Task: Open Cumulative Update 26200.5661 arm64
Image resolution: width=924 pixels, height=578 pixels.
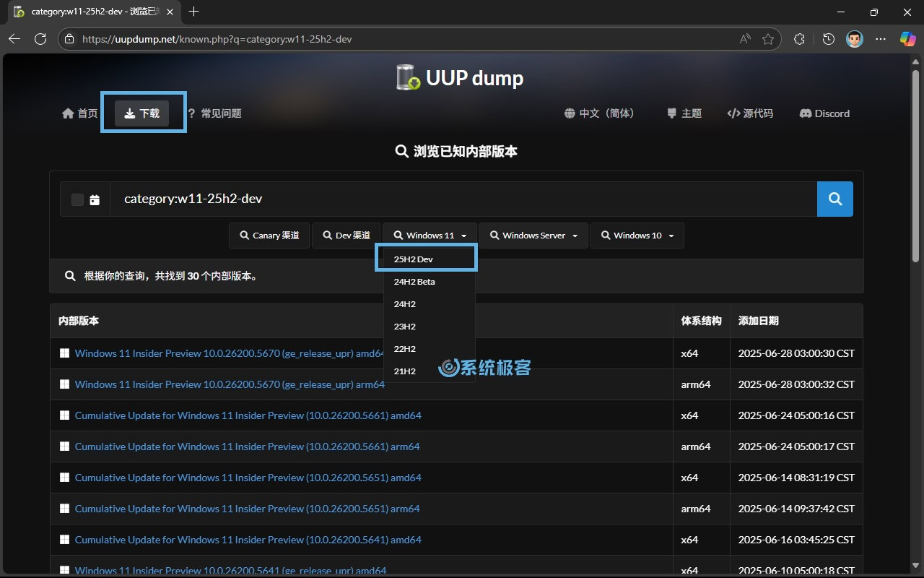Action: pos(247,447)
